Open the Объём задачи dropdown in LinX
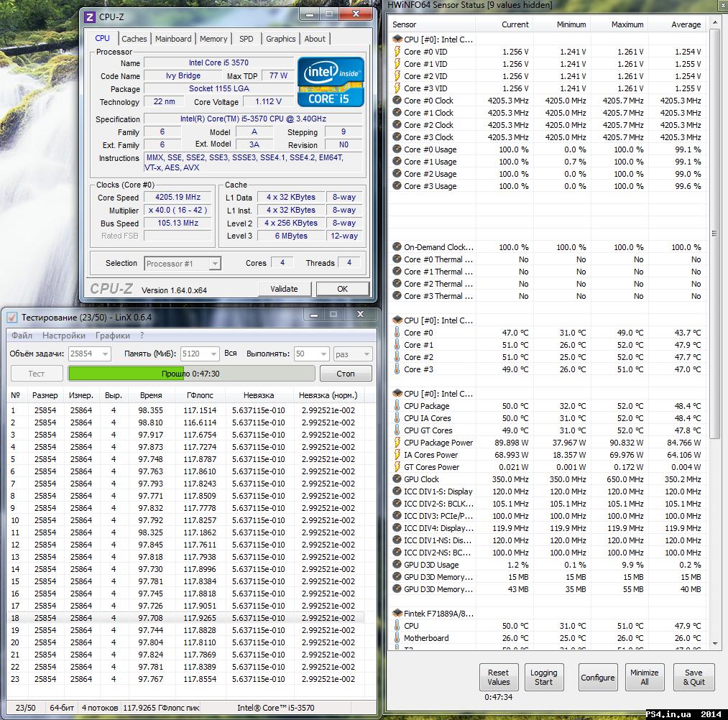Screen dimensions: 728x720 (x=90, y=354)
